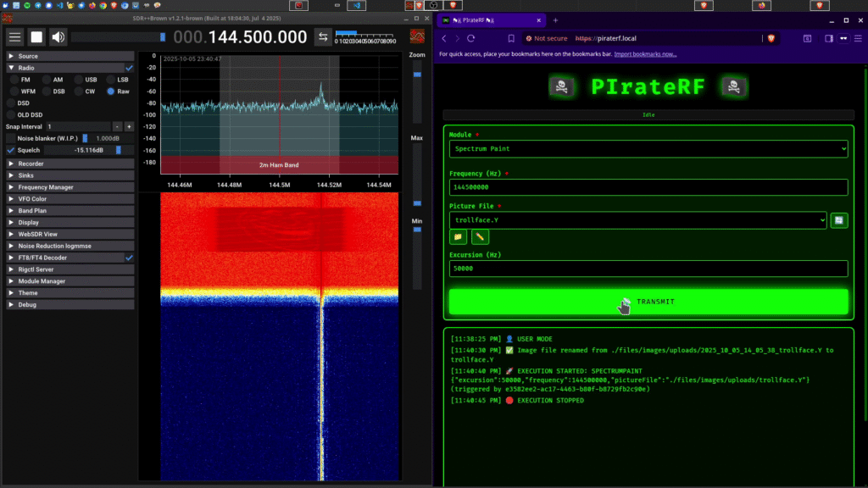The image size is (868, 488).
Task: Open the SDR++ hamburger menu
Action: click(x=15, y=36)
